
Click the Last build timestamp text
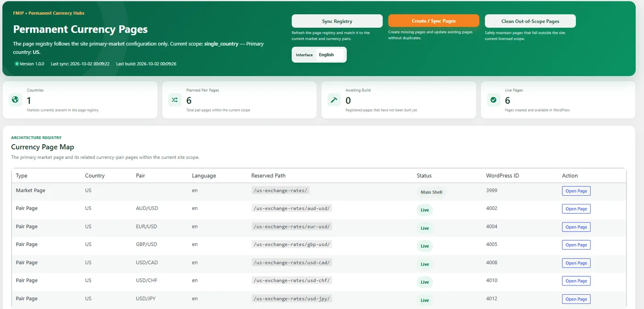146,64
